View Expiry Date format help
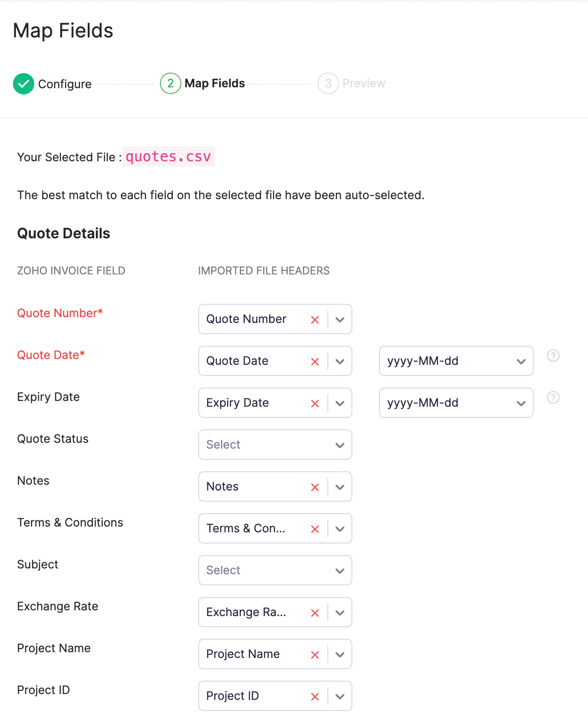This screenshot has height=719, width=588. click(553, 397)
